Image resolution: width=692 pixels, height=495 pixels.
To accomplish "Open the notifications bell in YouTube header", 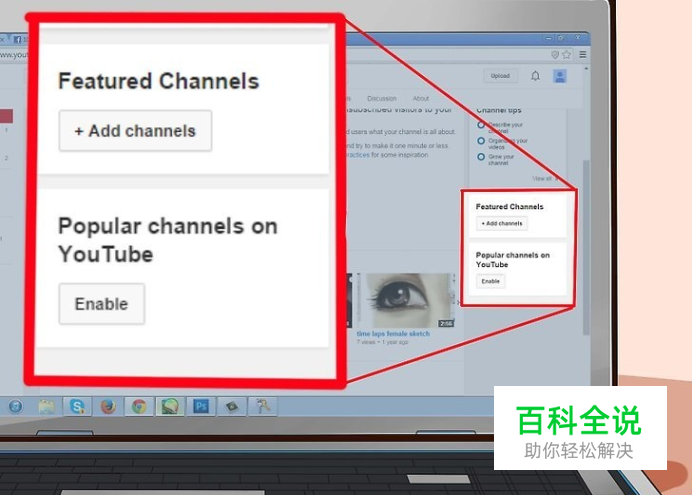I will [535, 76].
